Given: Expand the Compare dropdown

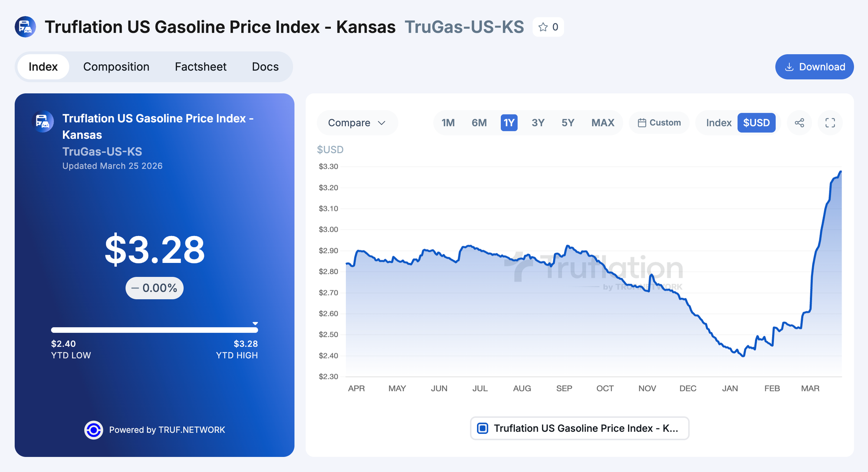Looking at the screenshot, I should [357, 123].
